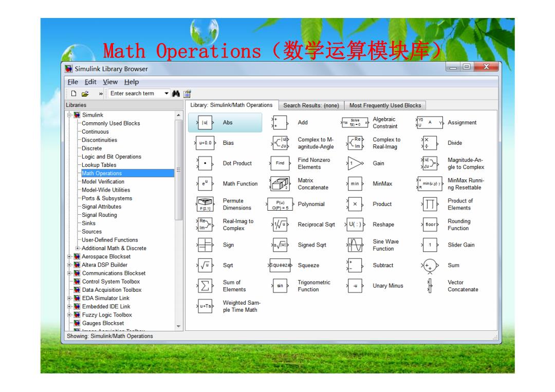Pick the Add block icon
Screen dimensions: 555x392
[280, 122]
